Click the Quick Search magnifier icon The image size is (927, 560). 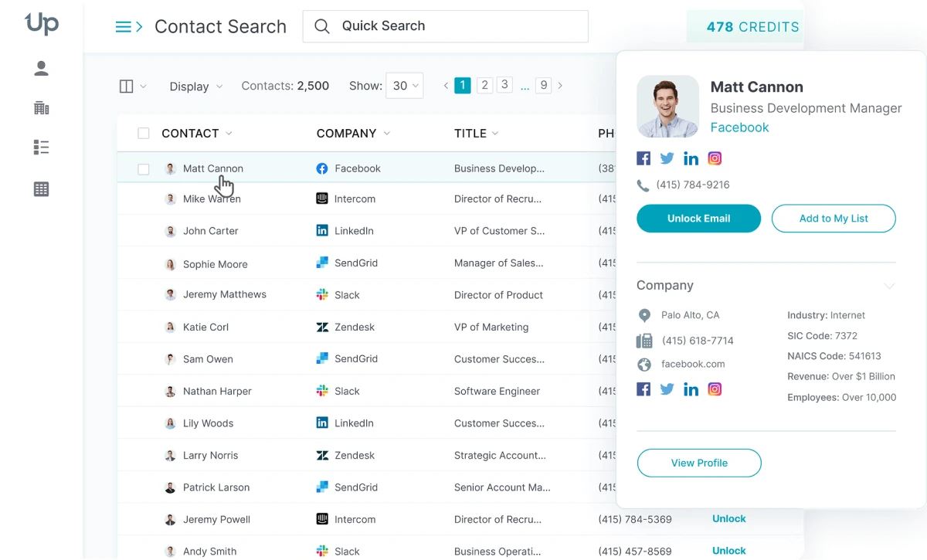coord(322,26)
